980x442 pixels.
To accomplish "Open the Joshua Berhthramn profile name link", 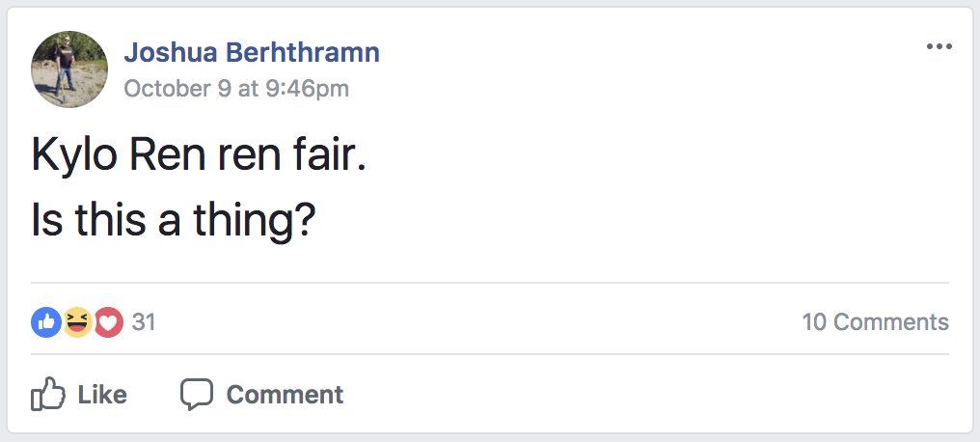I will pos(252,52).
